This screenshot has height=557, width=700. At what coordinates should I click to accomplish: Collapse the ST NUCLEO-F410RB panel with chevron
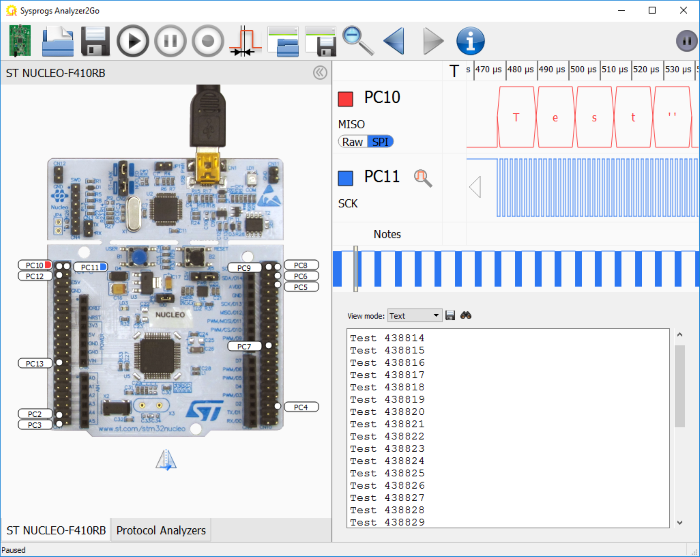(320, 72)
